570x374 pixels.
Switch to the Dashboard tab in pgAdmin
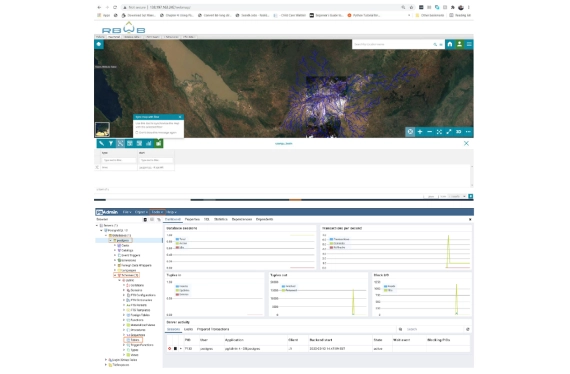[173, 219]
